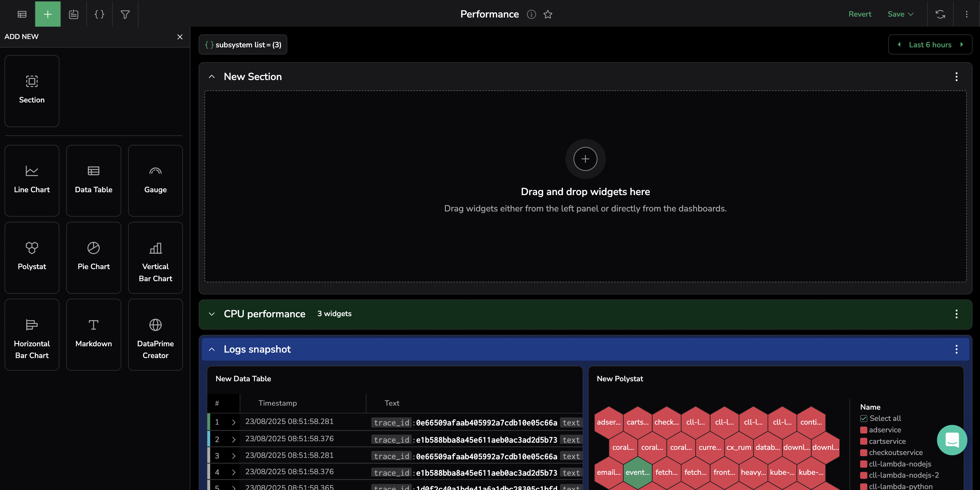Click the New Data Table widget title
The width and height of the screenshot is (980, 490).
coord(243,378)
